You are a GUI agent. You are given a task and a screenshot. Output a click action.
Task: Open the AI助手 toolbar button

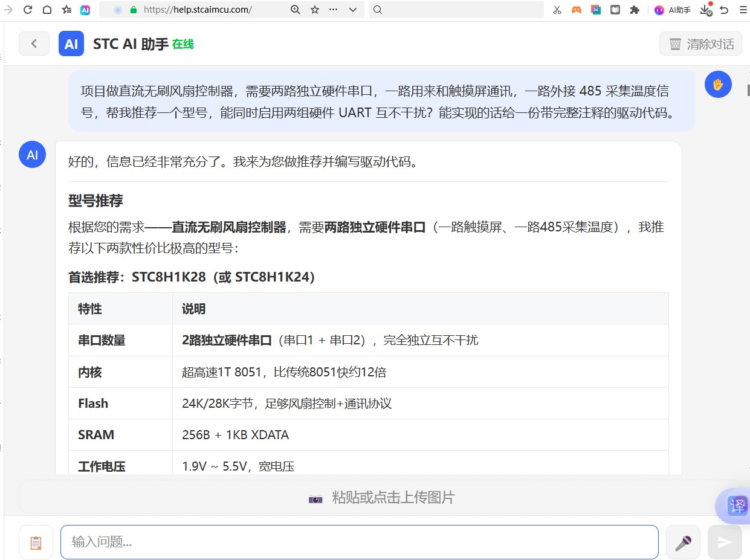tap(673, 10)
